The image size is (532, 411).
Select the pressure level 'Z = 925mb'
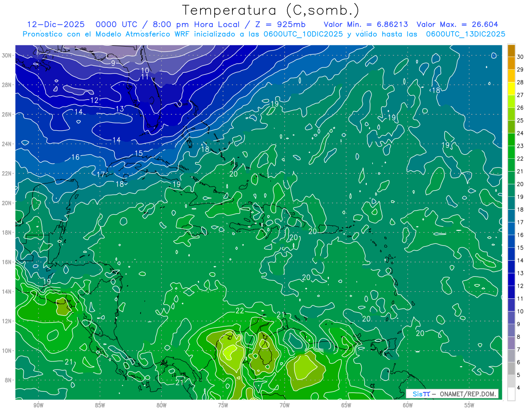point(278,24)
